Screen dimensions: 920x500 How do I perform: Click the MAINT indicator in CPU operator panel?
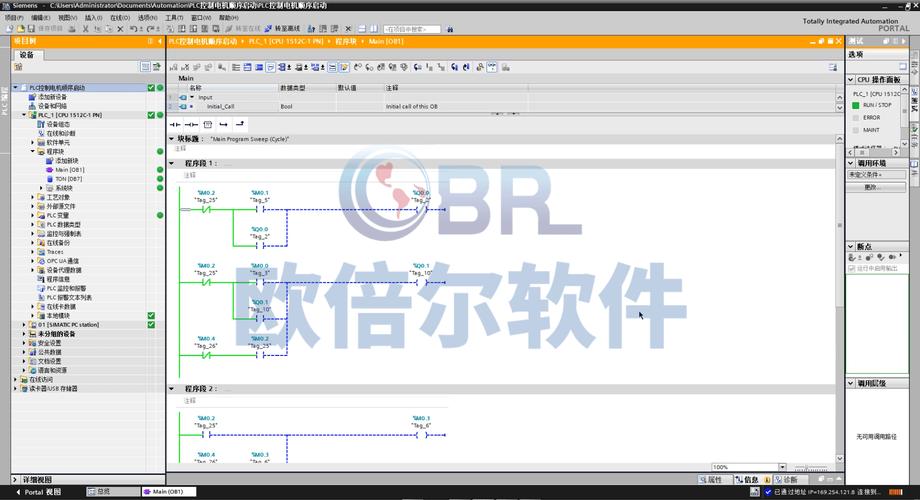coord(855,130)
